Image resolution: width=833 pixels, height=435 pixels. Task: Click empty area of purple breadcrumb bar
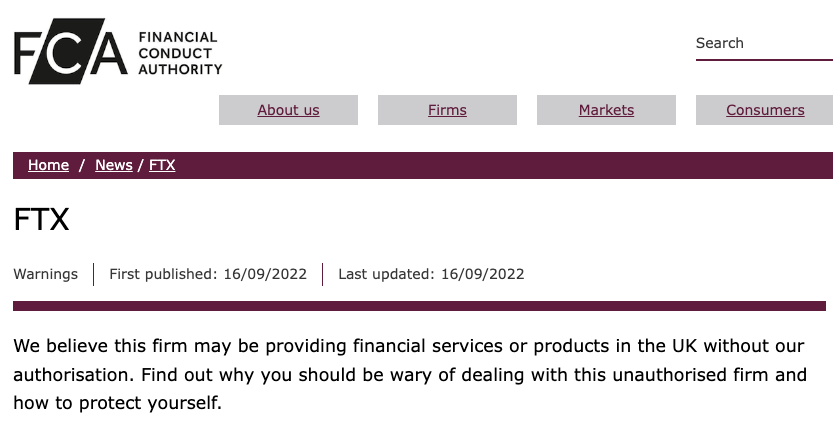(x=505, y=165)
